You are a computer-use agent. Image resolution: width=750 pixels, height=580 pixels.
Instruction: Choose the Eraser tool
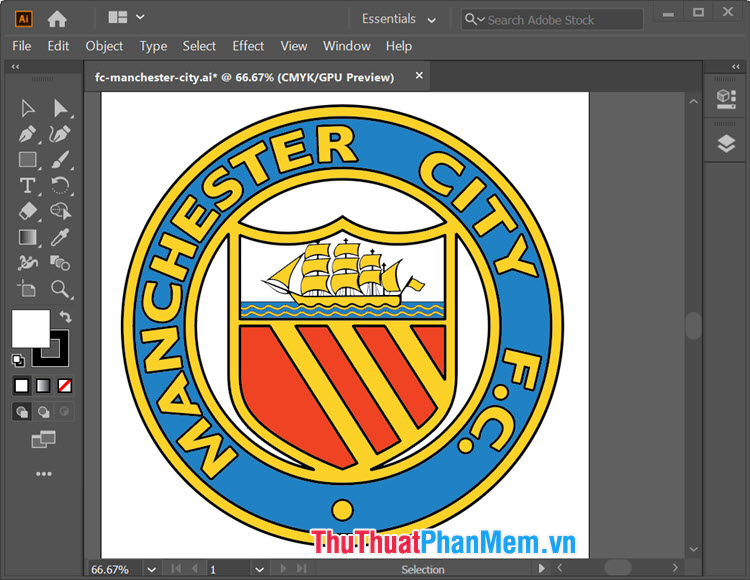click(x=27, y=211)
